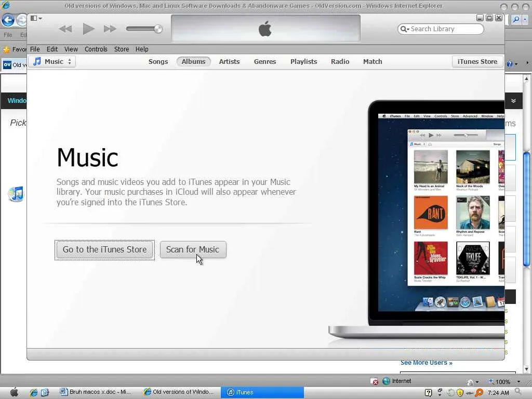Open the IE zoom 100% dropdown arrow
Image resolution: width=532 pixels, height=399 pixels.
coord(518,382)
